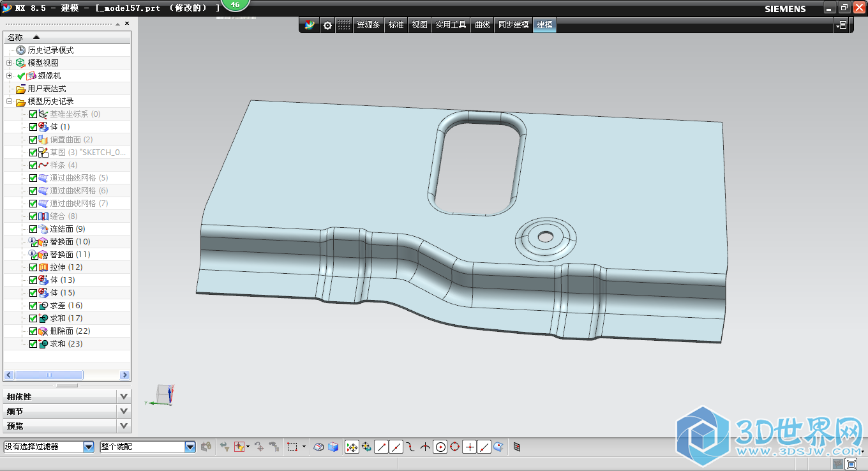Collapse the 模型历史记录 tree node
Viewport: 868px width, 471px height.
[x=9, y=101]
